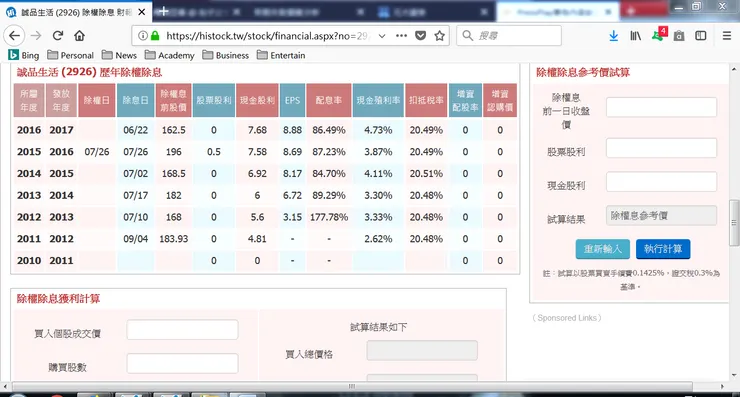740x397 pixels.
Task: Open the Firefox home page
Action: point(79,35)
